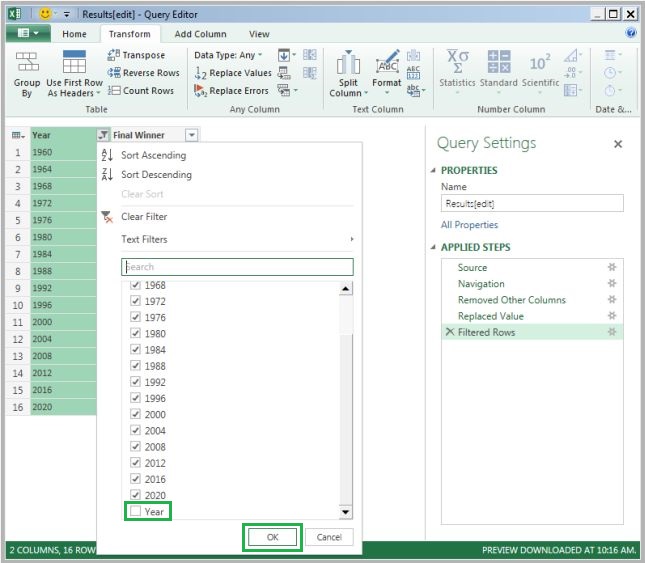645x563 pixels.
Task: Click the Statistics number column icon
Action: point(457,62)
